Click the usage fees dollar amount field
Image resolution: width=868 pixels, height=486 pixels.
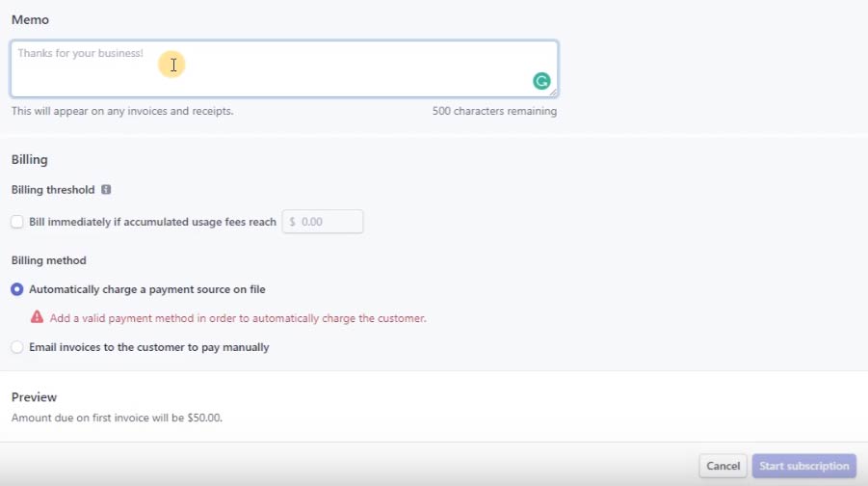pos(322,222)
